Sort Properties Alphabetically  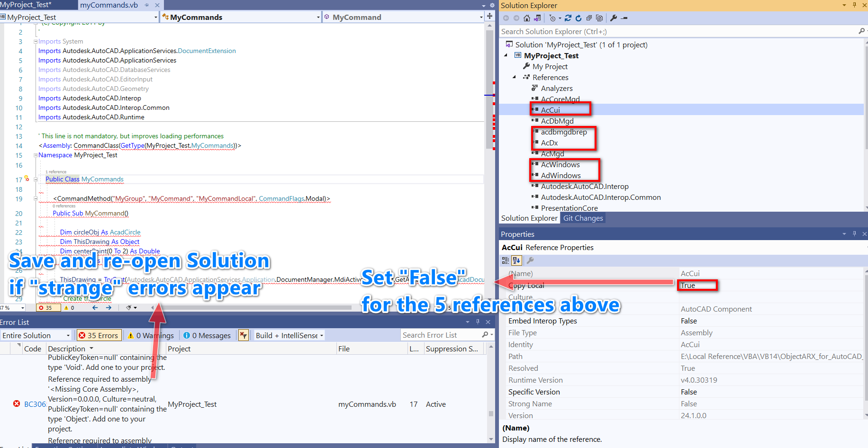point(516,260)
